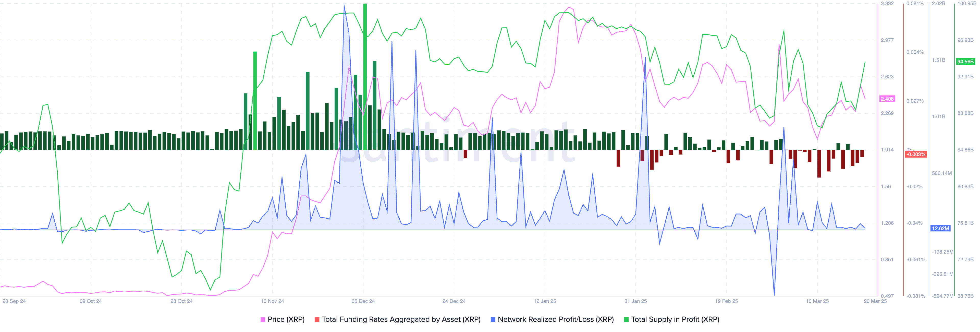Click the -0.04% funding axis value
This screenshot has width=980, height=332.
tap(914, 223)
